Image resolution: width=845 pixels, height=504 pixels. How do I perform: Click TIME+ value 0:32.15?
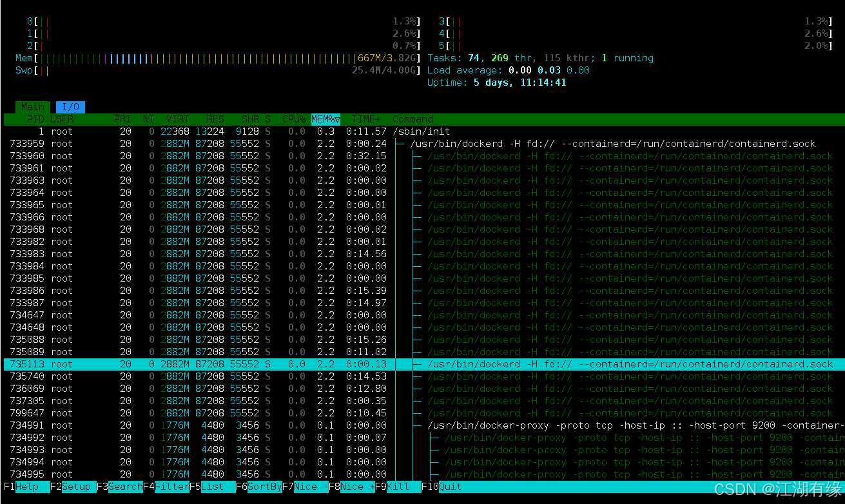pos(366,156)
